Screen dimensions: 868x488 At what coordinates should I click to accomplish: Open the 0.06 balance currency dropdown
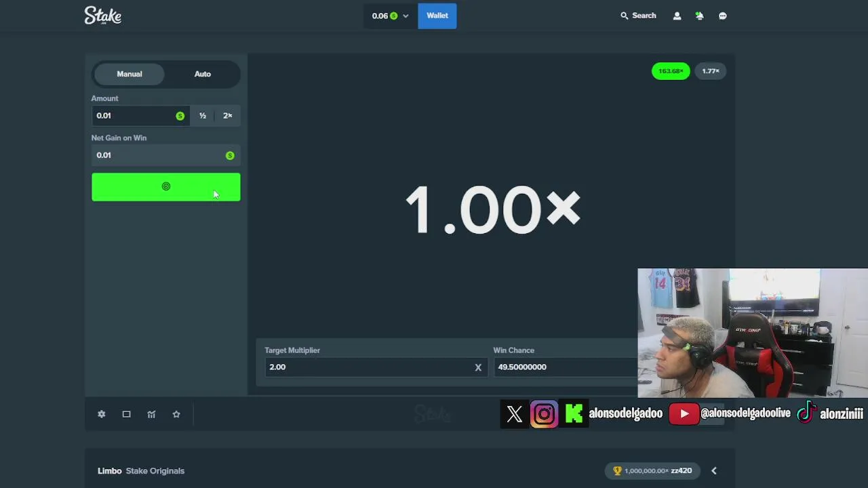point(390,16)
